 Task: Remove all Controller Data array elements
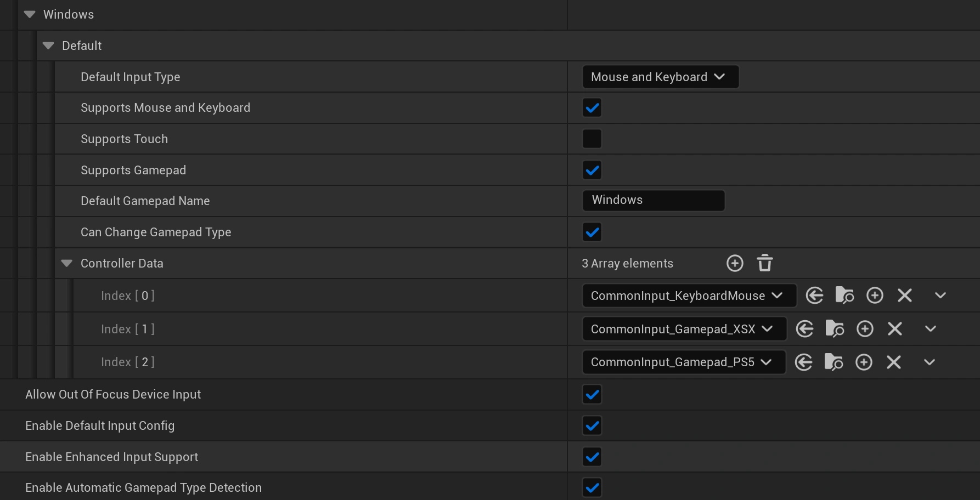765,263
